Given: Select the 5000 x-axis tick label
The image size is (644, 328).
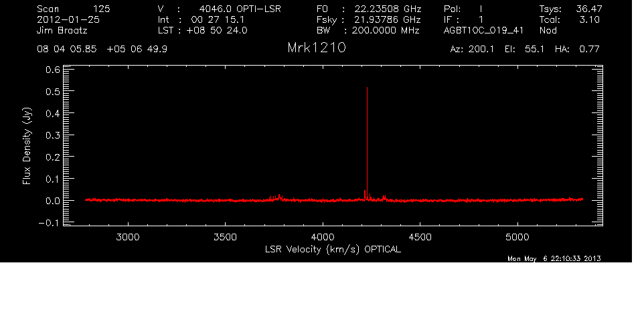Looking at the screenshot, I should click(x=518, y=237).
